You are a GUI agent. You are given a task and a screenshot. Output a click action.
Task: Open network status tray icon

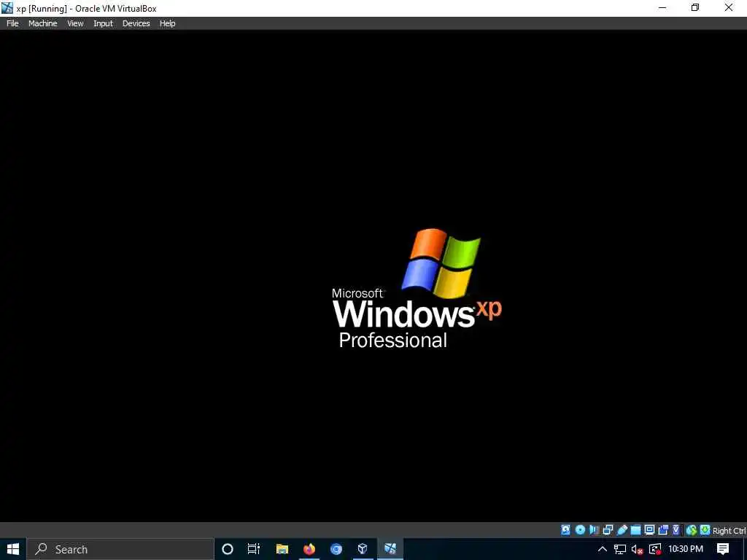[620, 549]
